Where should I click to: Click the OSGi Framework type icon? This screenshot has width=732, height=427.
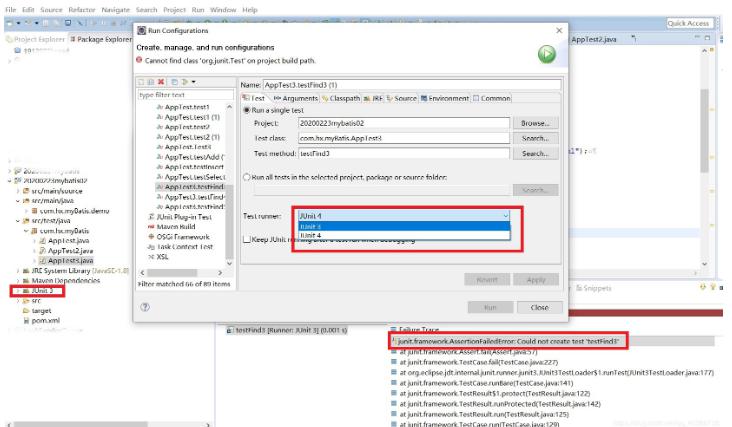tap(151, 237)
